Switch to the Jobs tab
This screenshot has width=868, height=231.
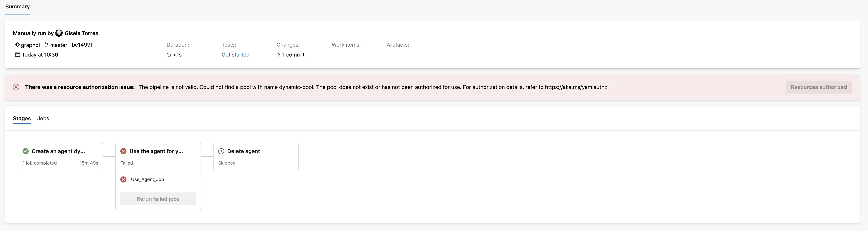[x=43, y=118]
